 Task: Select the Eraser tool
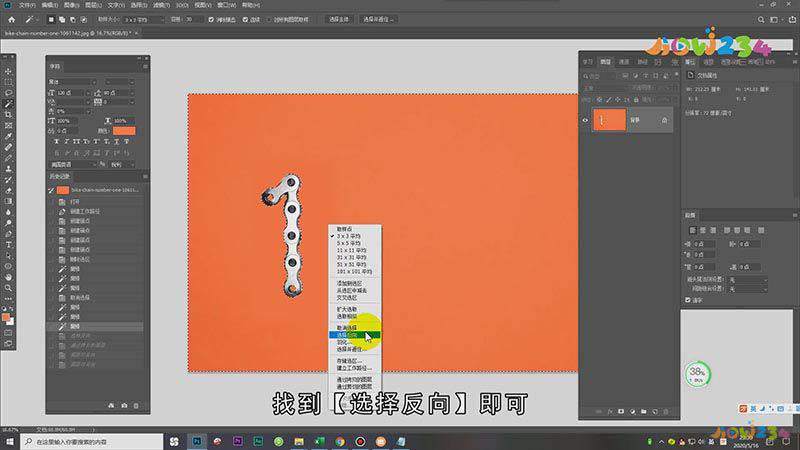(x=8, y=190)
